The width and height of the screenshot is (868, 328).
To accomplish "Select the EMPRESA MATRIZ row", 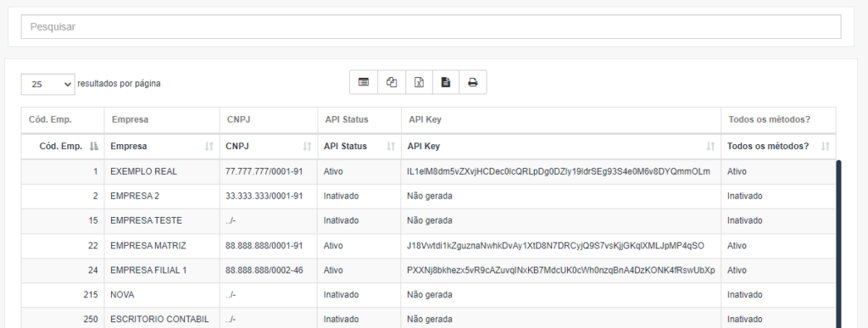I will (428, 246).
